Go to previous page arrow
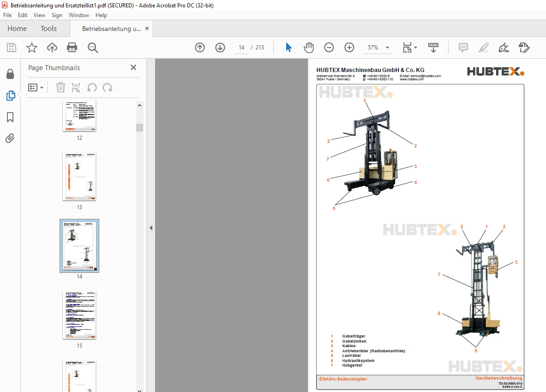The width and height of the screenshot is (546, 392). tap(200, 48)
